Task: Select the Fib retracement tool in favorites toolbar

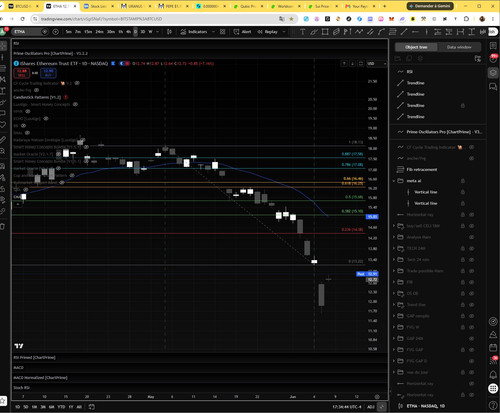Action: pos(393,32)
